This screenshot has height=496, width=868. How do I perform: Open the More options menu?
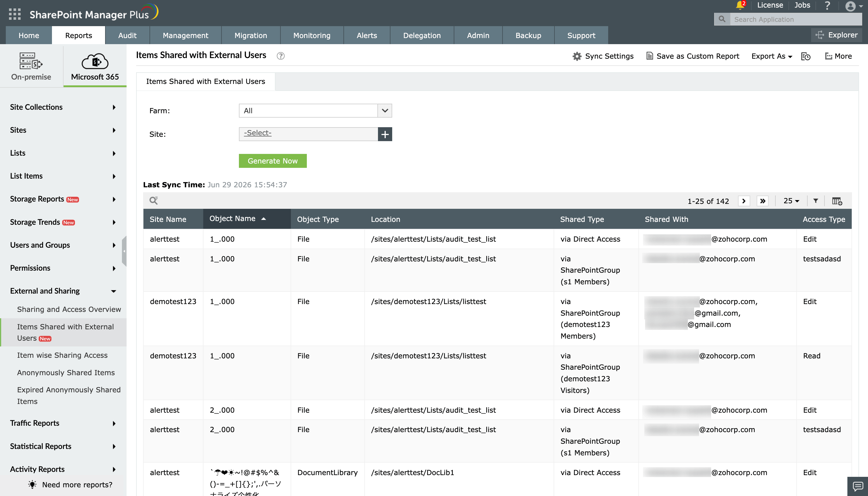(x=838, y=56)
